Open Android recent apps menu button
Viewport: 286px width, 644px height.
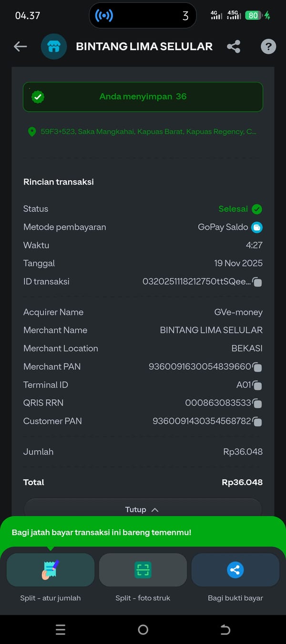pyautogui.click(x=61, y=630)
